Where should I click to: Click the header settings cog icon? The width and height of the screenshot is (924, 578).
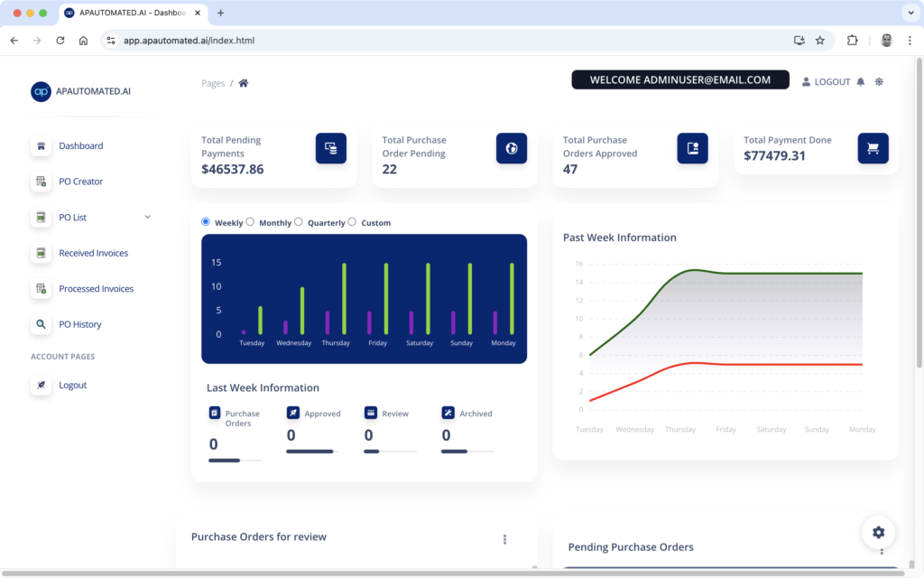click(879, 81)
